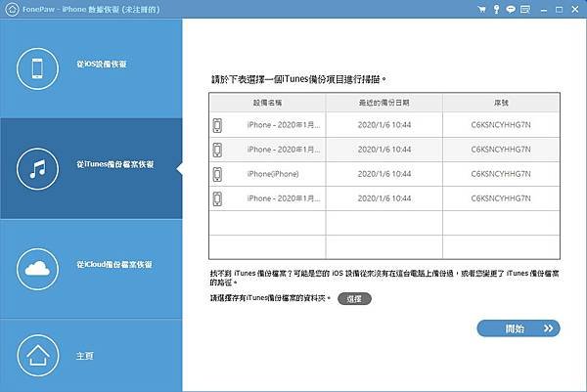Viewport: 587px width, 392px height.
Task: Minimize the FonePaw window
Action: pos(544,10)
